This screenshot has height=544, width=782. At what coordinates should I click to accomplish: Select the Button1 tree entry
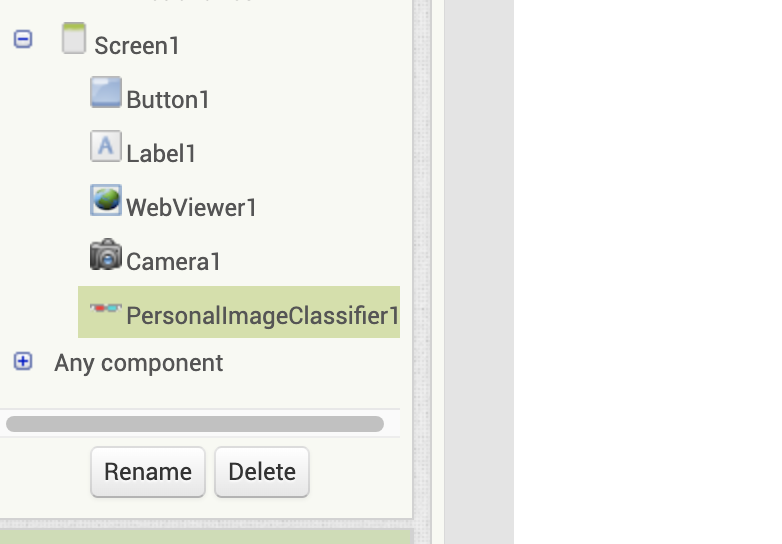pyautogui.click(x=168, y=99)
